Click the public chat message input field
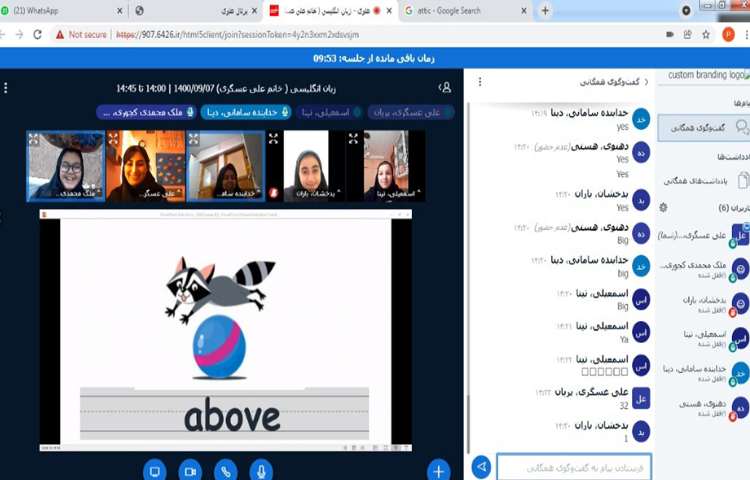This screenshot has height=480, width=750. [x=574, y=467]
